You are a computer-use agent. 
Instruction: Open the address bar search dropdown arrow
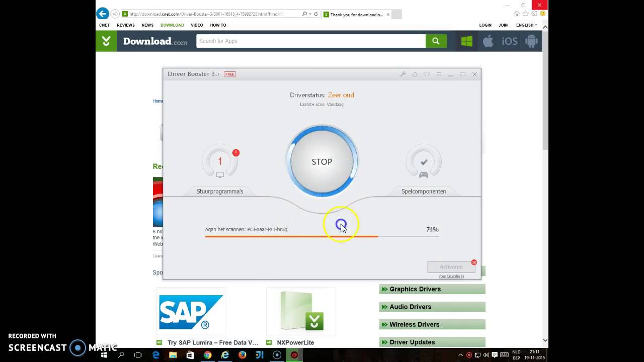pyautogui.click(x=310, y=14)
